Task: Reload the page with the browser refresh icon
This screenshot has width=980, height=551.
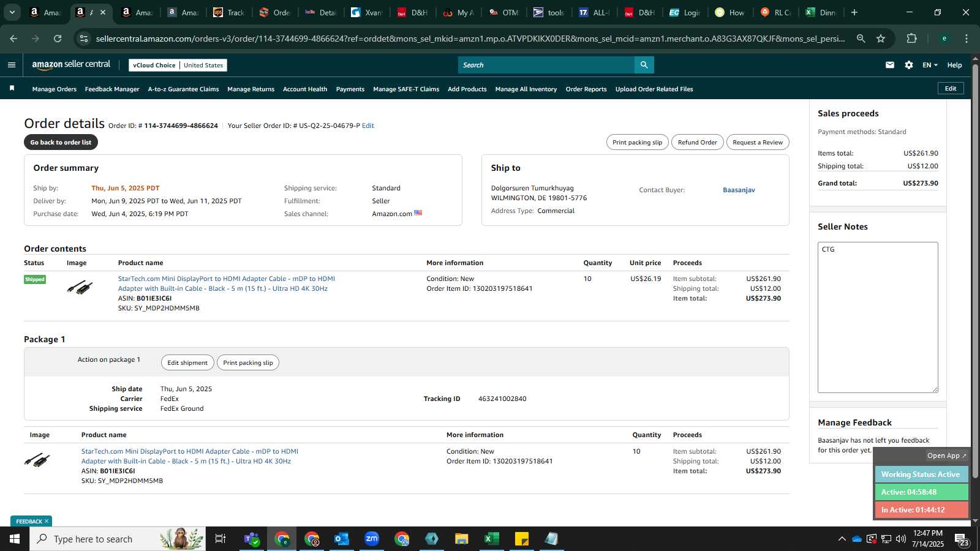Action: pyautogui.click(x=58, y=39)
